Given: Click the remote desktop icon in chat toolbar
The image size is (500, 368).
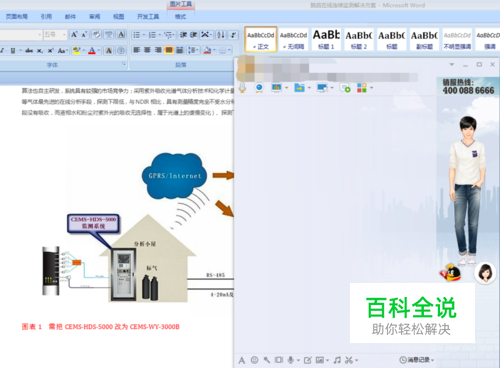Looking at the screenshot, I should pyautogui.click(x=322, y=88).
